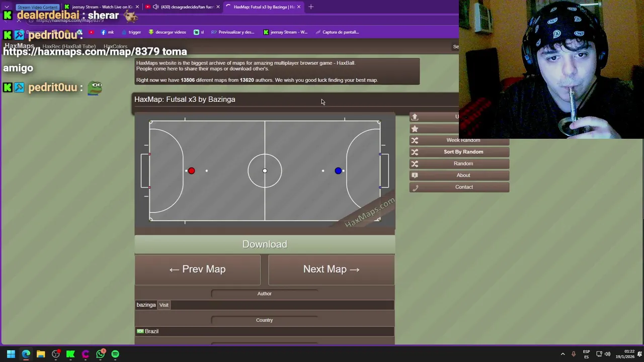Viewport: 644px width, 362px height.
Task: Click the Week Random shuffle icon
Action: point(415,140)
